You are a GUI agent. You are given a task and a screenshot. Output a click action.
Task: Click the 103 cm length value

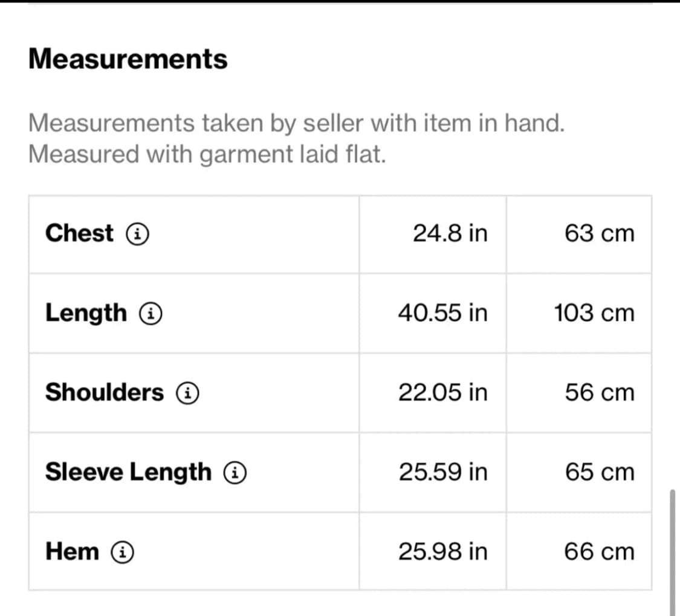click(x=594, y=313)
